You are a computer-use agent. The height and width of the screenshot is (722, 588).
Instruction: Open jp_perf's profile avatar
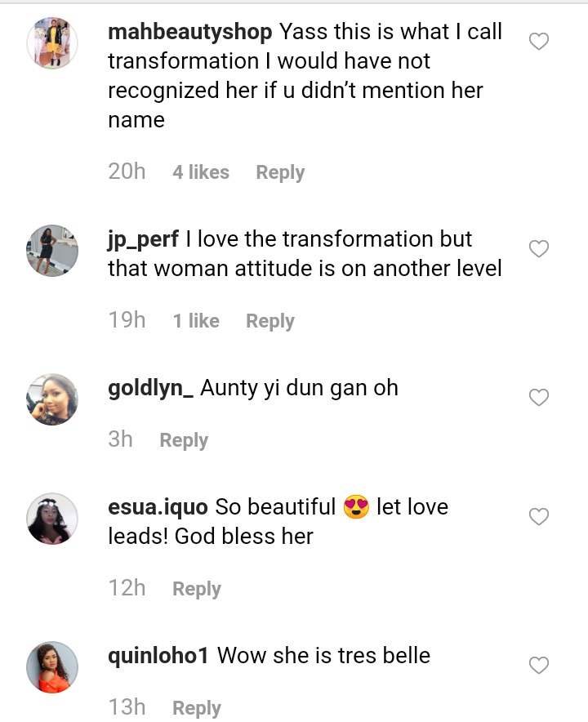pos(53,250)
